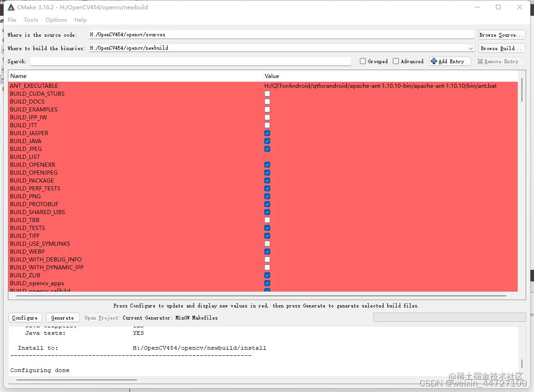Check the BUILD_DOCS checkbox
This screenshot has height=392, width=534.
pos(267,101)
